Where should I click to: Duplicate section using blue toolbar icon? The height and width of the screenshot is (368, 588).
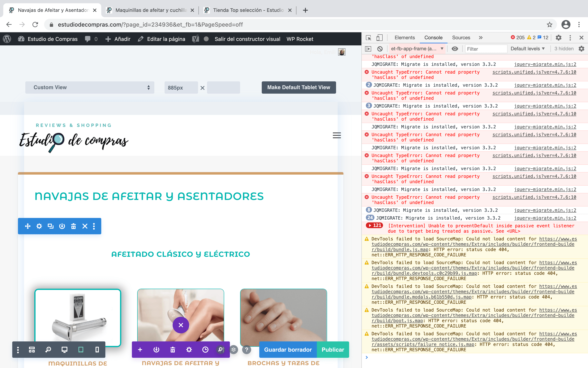[x=51, y=226]
